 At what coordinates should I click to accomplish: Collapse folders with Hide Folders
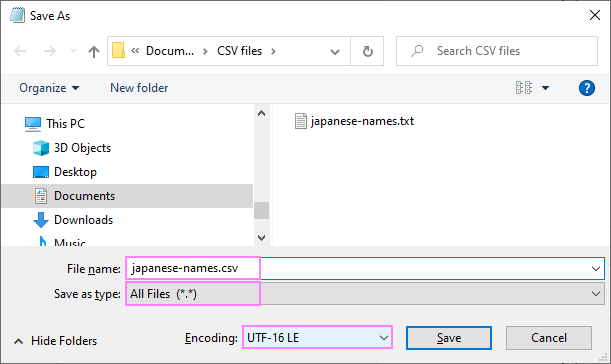click(55, 341)
